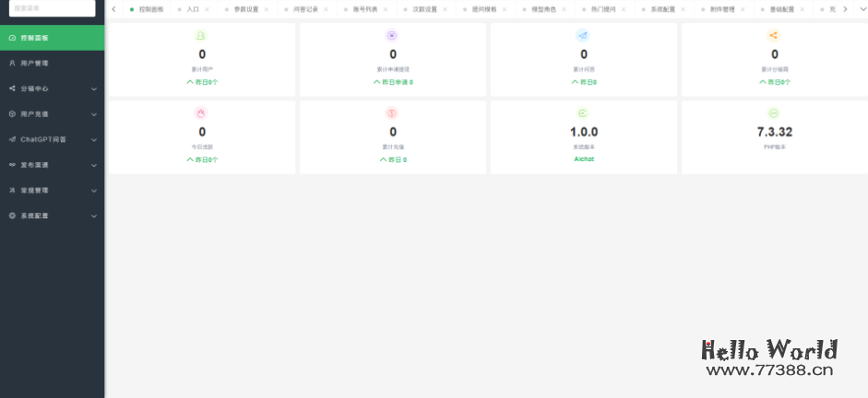Expand the sidebar 系统配置 submenu chevron
The width and height of the screenshot is (868, 398).
pyautogui.click(x=94, y=217)
